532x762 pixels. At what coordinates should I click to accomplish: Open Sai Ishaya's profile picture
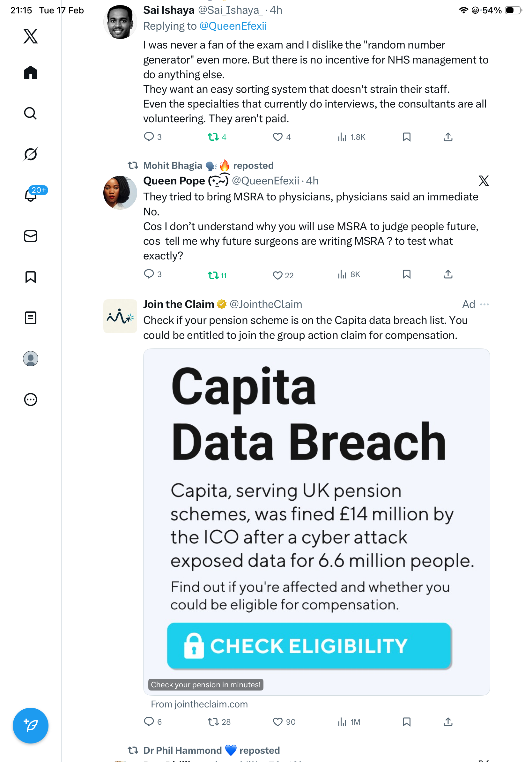coord(120,22)
